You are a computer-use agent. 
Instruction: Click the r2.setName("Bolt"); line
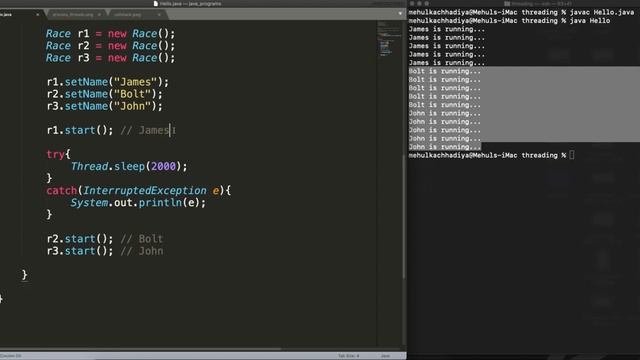coord(104,94)
